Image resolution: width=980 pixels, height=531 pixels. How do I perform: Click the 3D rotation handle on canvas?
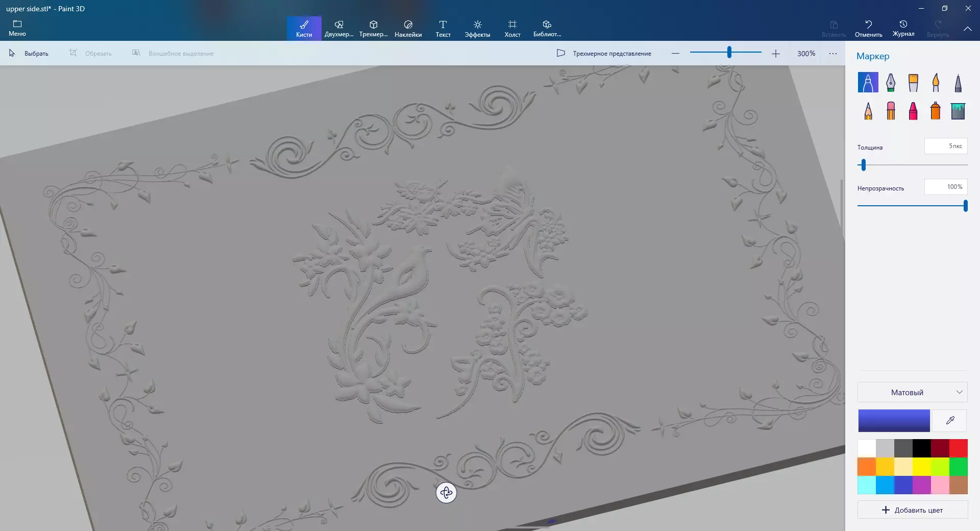point(446,493)
